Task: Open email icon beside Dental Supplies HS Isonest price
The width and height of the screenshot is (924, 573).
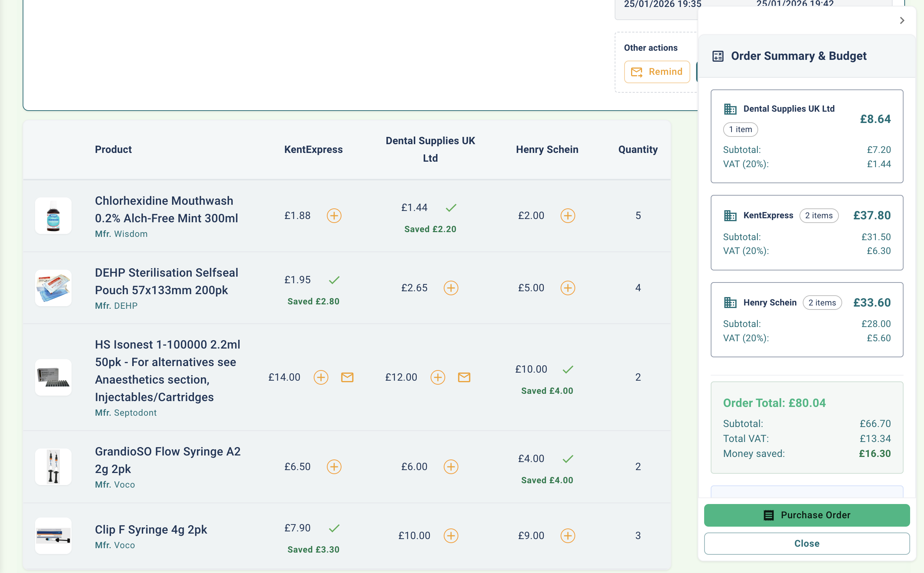Action: (464, 377)
